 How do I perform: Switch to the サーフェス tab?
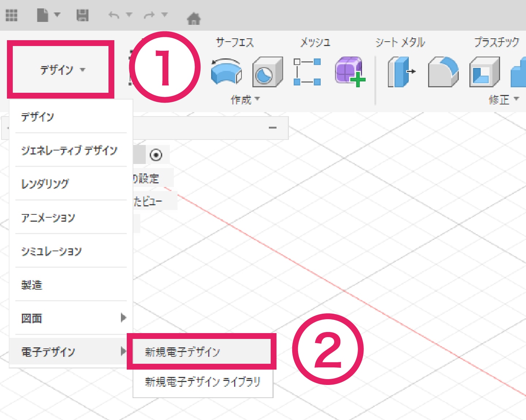235,42
